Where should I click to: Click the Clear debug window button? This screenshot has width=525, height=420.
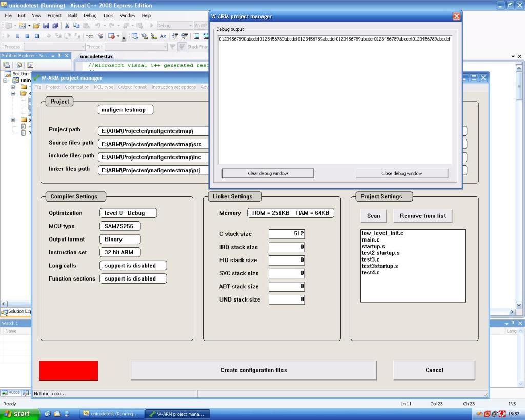point(268,173)
